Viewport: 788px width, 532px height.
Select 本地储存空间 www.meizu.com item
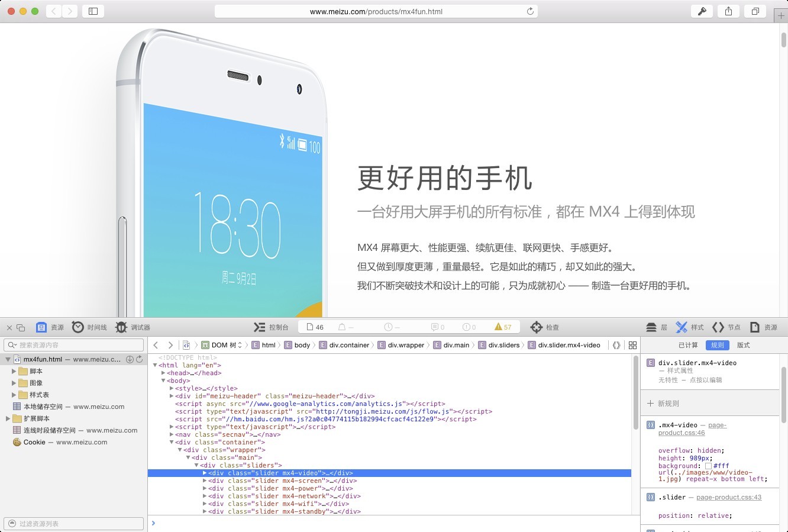(x=74, y=407)
